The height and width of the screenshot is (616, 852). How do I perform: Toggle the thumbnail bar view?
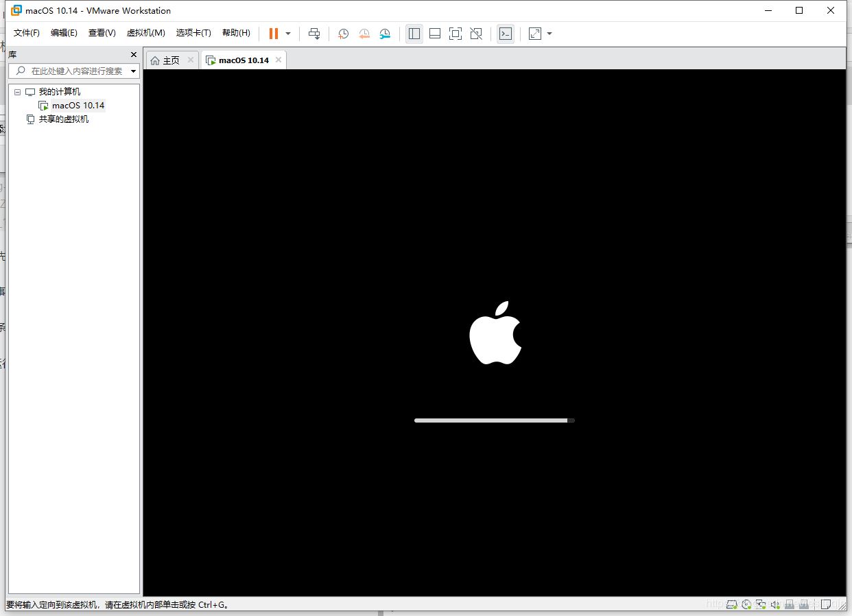pyautogui.click(x=434, y=34)
